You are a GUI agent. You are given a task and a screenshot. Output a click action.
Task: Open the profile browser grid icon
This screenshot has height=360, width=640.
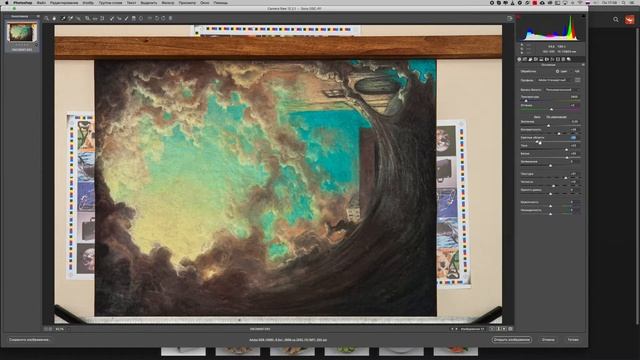(x=578, y=80)
